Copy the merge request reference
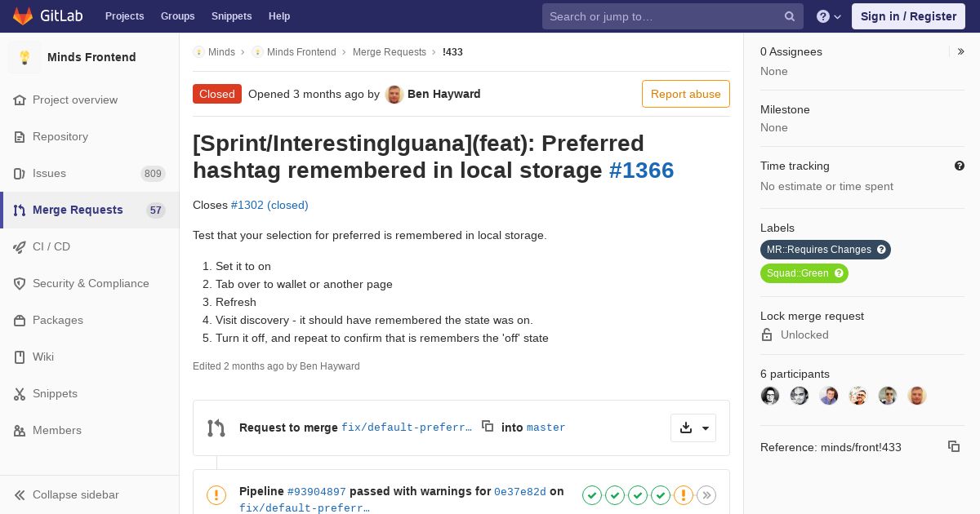The width and height of the screenshot is (980, 514). point(953,446)
